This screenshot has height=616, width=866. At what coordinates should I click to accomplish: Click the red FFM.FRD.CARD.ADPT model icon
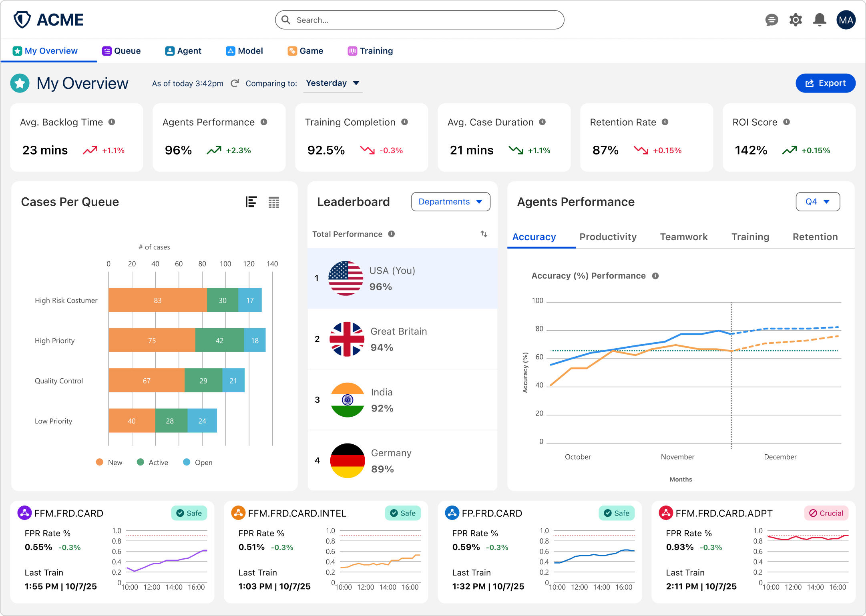click(x=666, y=513)
